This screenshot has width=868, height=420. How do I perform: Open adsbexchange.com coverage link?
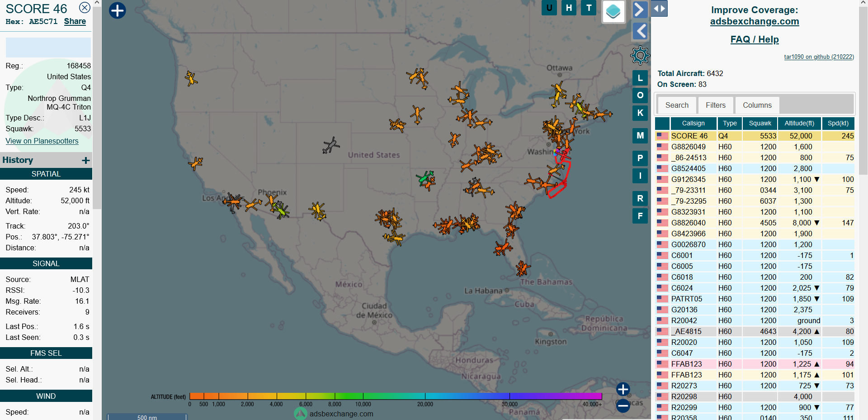[755, 21]
